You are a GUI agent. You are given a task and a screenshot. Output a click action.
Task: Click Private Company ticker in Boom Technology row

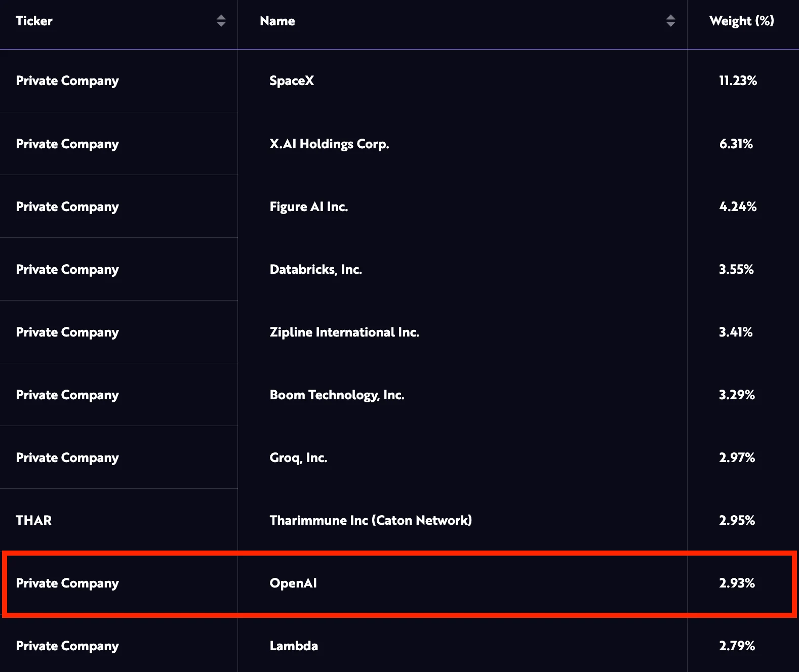pos(67,395)
